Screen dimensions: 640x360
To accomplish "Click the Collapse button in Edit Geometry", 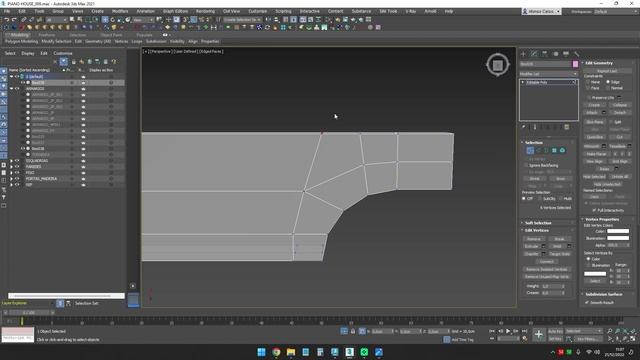I will 620,105.
